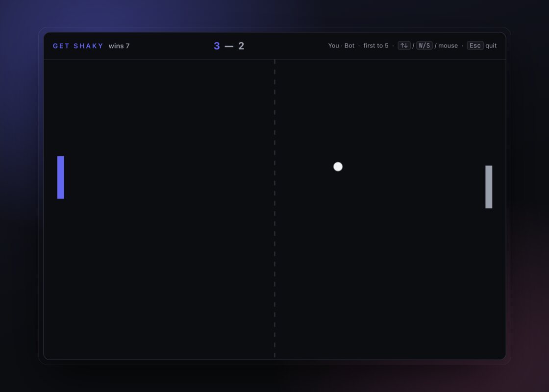Click the gray bot paddle
Screen dimensions: 549x392
click(489, 187)
